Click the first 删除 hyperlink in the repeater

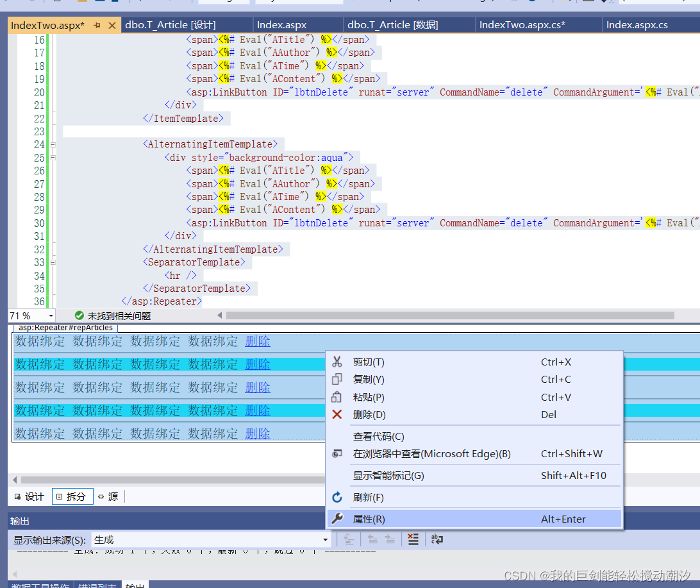(257, 340)
